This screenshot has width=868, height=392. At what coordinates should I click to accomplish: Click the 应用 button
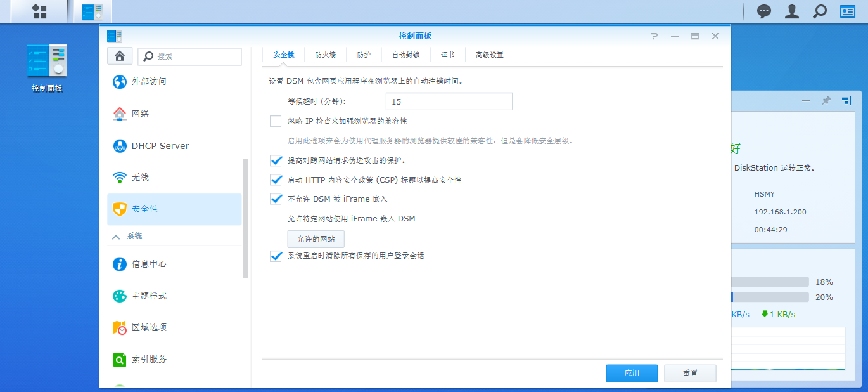pyautogui.click(x=632, y=374)
